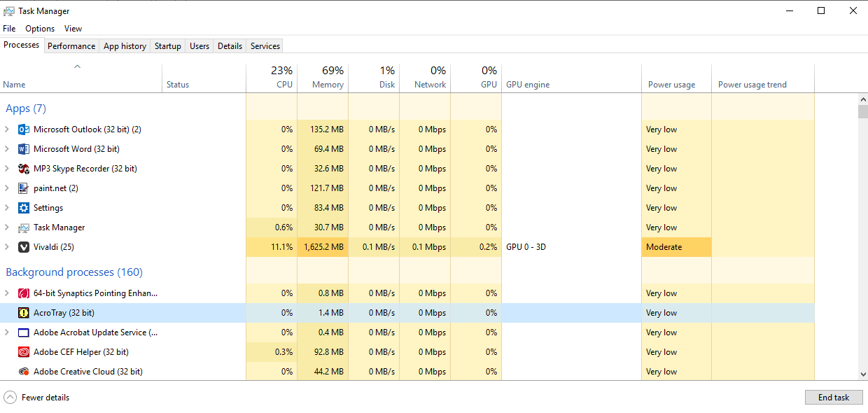Click the Microsoft Outlook app icon

point(23,129)
